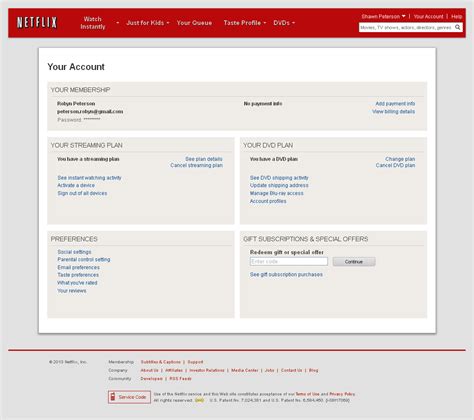Open Account profiles link
This screenshot has height=420, width=474.
tap(268, 201)
